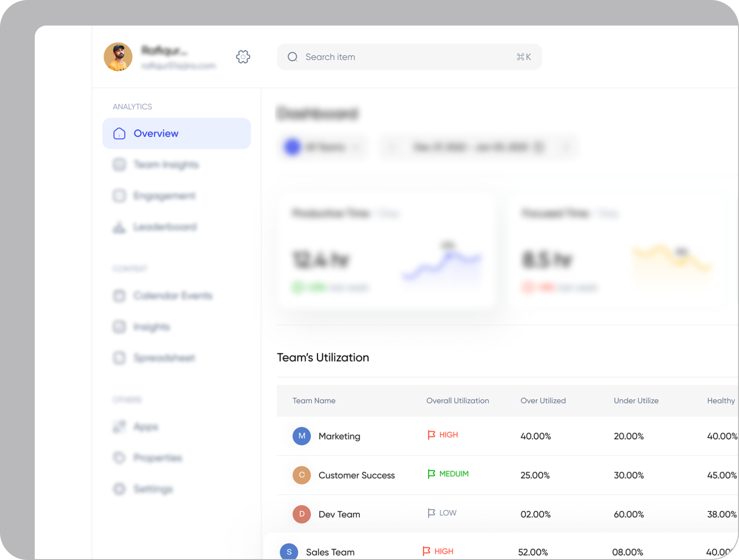The width and height of the screenshot is (739, 560).
Task: Sort by Overall Utilization column header
Action: click(x=457, y=401)
